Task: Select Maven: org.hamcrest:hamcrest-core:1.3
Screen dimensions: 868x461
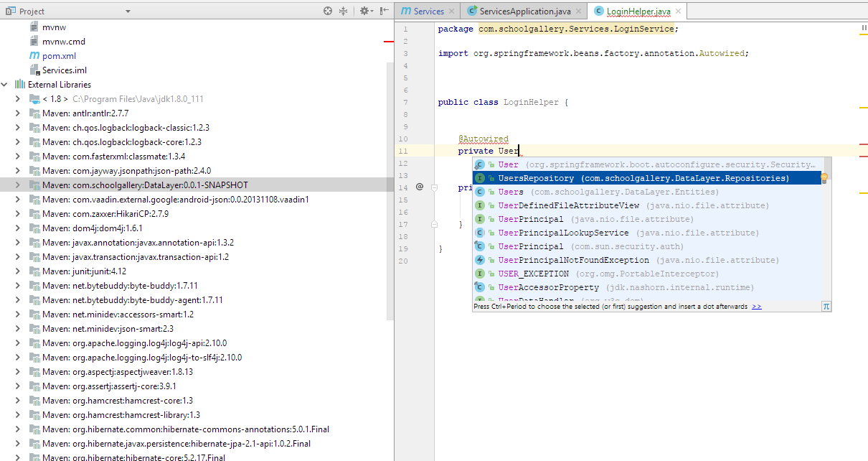Action: coord(118,401)
